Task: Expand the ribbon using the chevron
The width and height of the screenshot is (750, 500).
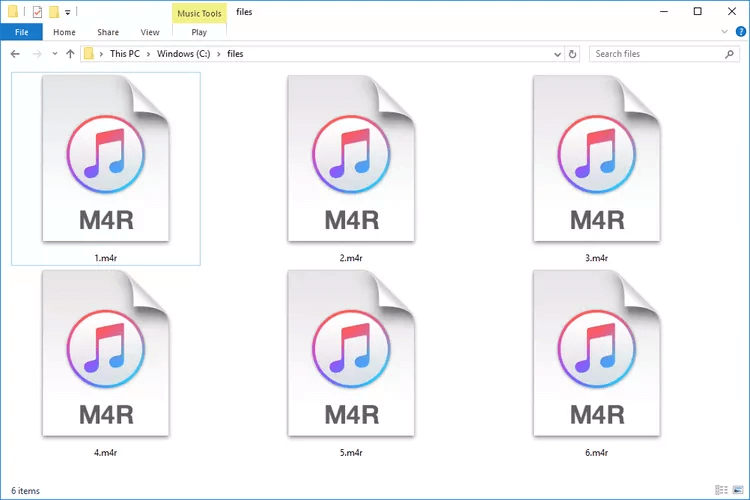Action: point(723,32)
